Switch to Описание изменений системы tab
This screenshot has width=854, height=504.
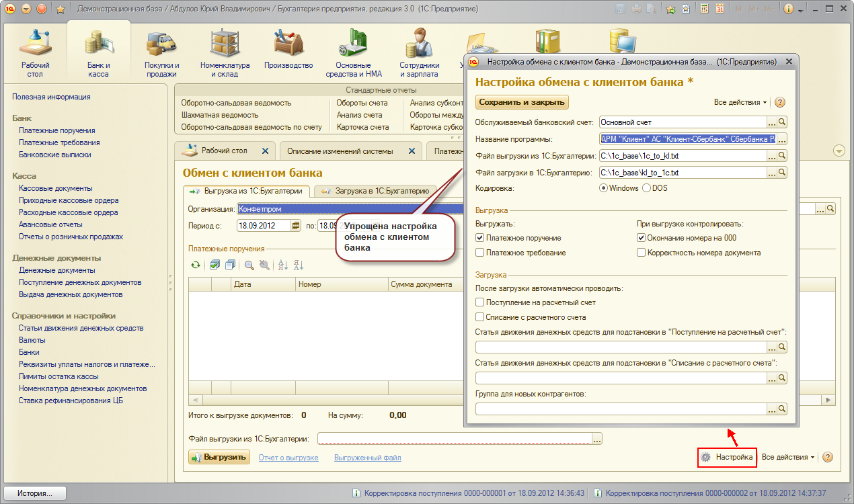pyautogui.click(x=350, y=151)
